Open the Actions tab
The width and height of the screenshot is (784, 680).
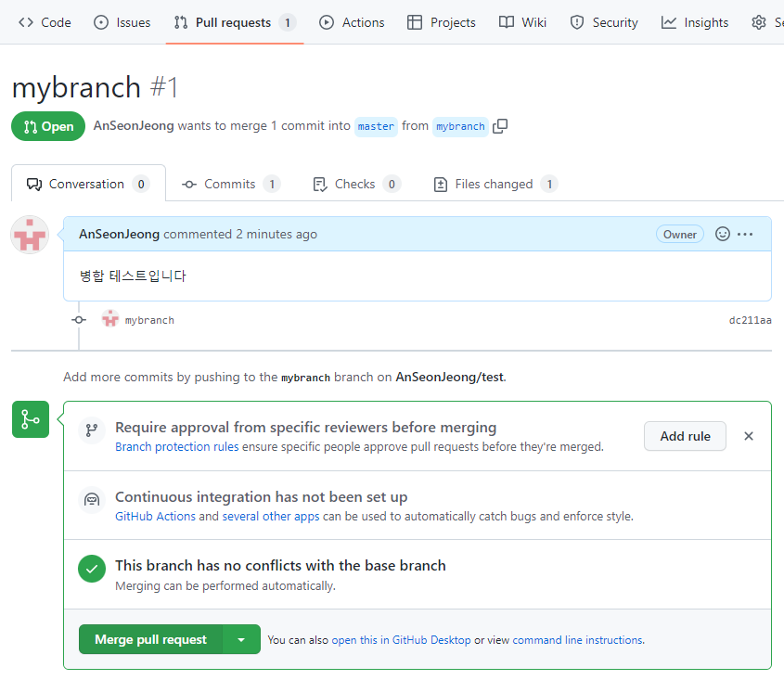[x=352, y=22]
